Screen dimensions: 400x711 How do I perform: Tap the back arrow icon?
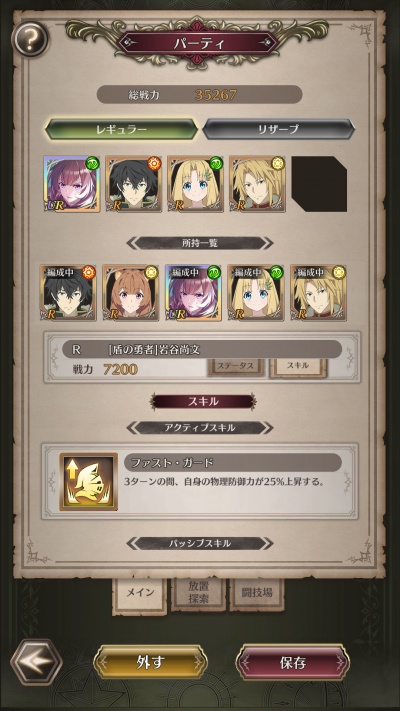click(x=36, y=662)
